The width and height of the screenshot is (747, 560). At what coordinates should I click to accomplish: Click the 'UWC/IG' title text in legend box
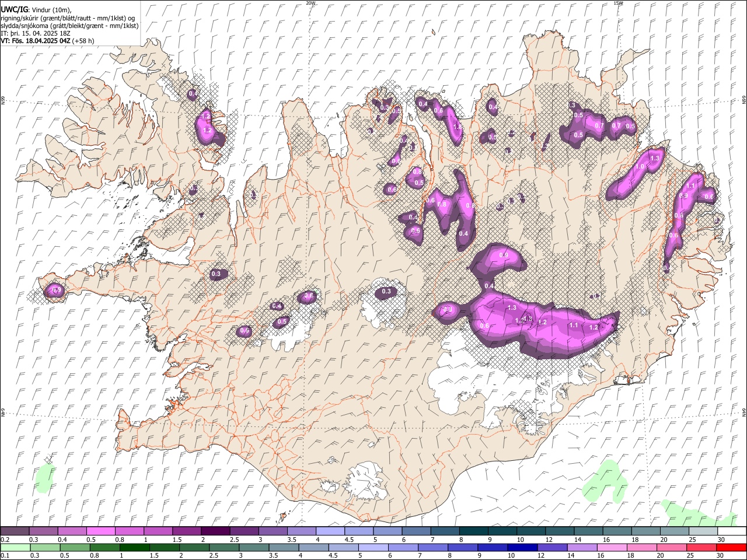click(x=14, y=9)
